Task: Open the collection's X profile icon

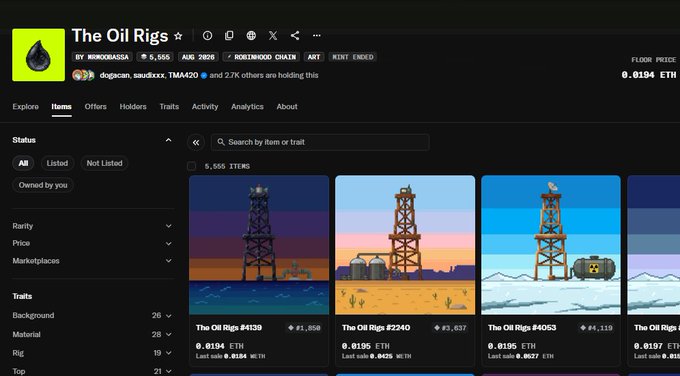Action: click(x=273, y=36)
